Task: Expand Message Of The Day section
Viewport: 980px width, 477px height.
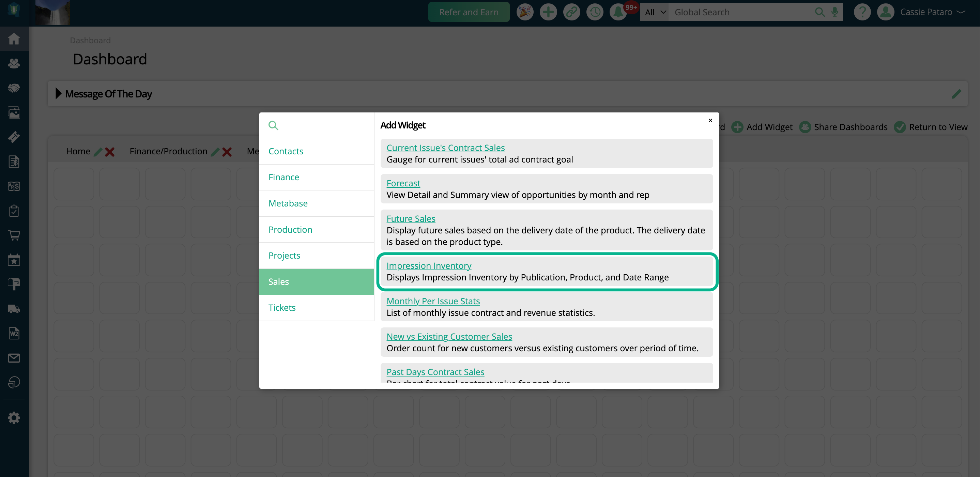Action: pyautogui.click(x=58, y=94)
